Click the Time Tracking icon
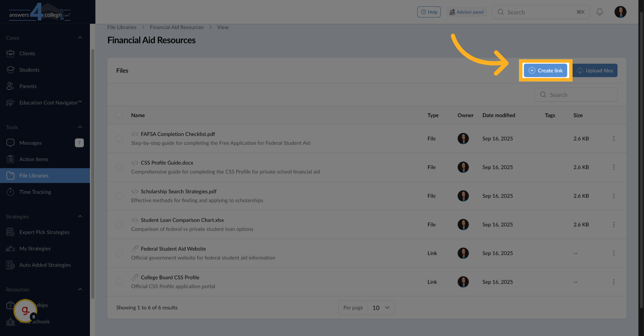Image resolution: width=644 pixels, height=336 pixels. [11, 192]
